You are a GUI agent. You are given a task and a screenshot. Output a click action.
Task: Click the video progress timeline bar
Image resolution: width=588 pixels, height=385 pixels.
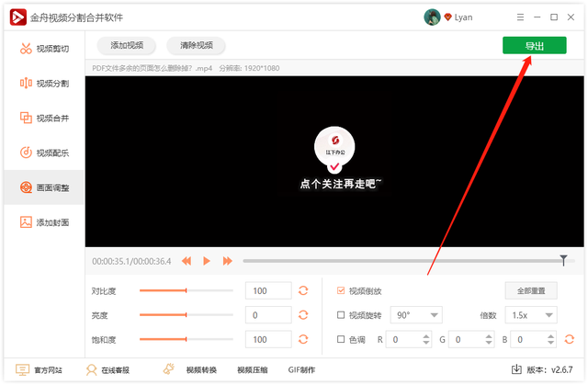pyautogui.click(x=409, y=261)
